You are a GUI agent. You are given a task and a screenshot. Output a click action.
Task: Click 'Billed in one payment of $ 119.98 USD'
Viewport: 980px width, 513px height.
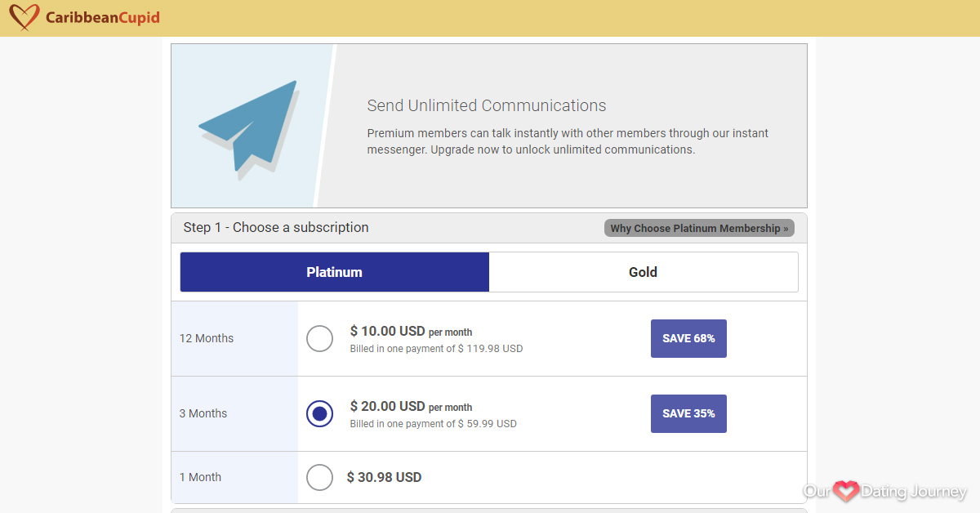[x=436, y=349]
